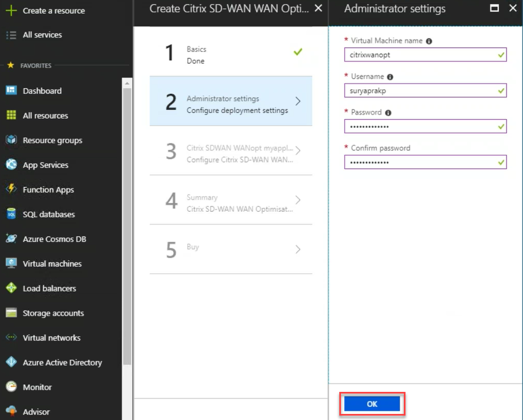Viewport: 523px width, 420px height.
Task: Click the FAVORITES star icon
Action: [10, 65]
